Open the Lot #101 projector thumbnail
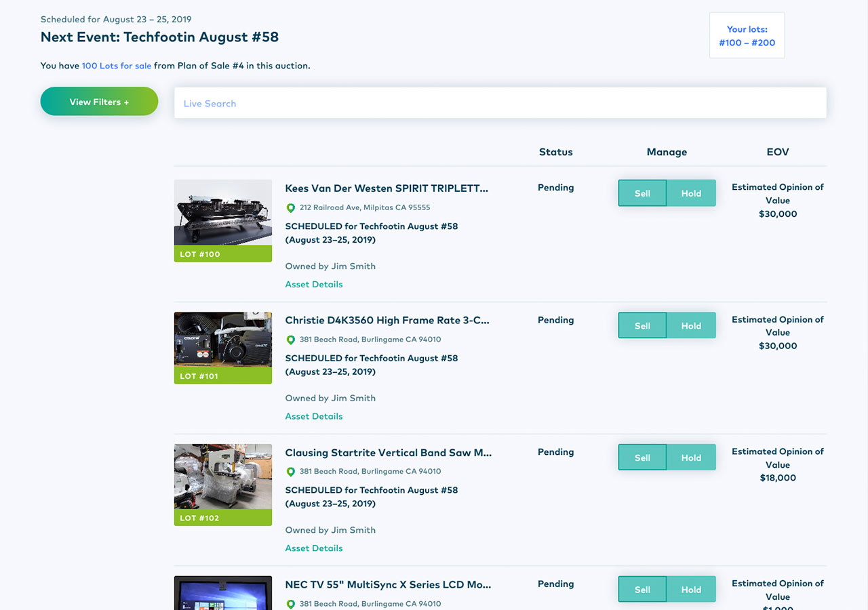The image size is (868, 610). pyautogui.click(x=223, y=340)
